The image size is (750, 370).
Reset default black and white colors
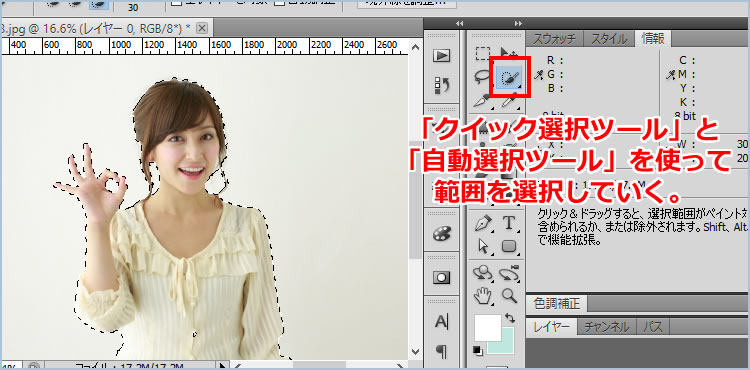478,350
